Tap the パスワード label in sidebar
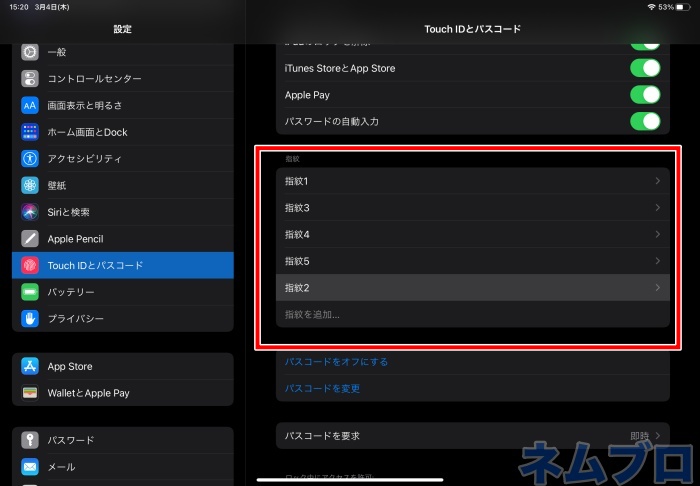Screen dimensions: 700x486 coord(71,440)
